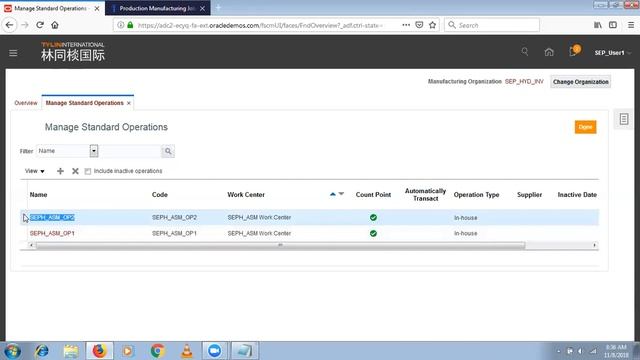Go to the Oracle home page icon
The width and height of the screenshot is (640, 360).
(549, 52)
